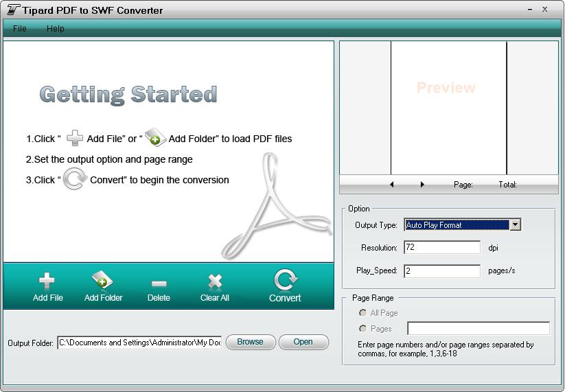Click the Clear All X icon
Viewport: 565px width, 392px height.
coord(214,281)
